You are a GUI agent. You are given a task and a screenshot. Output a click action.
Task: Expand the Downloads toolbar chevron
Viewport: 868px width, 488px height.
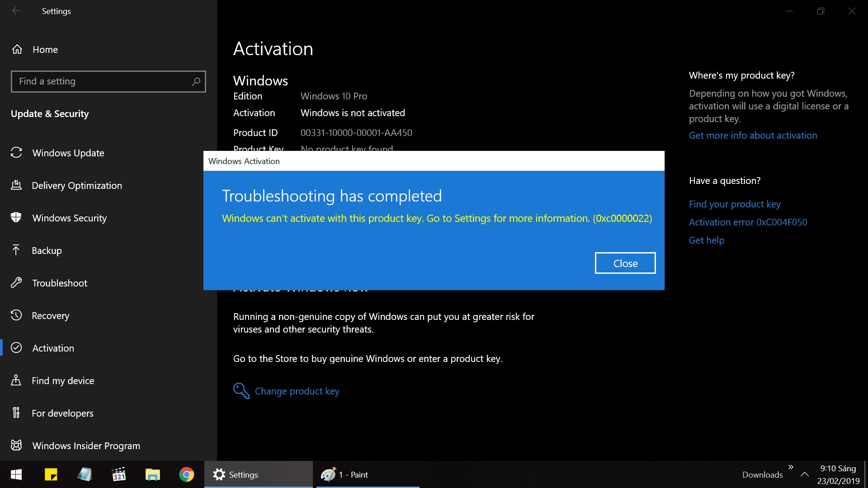pos(791,467)
